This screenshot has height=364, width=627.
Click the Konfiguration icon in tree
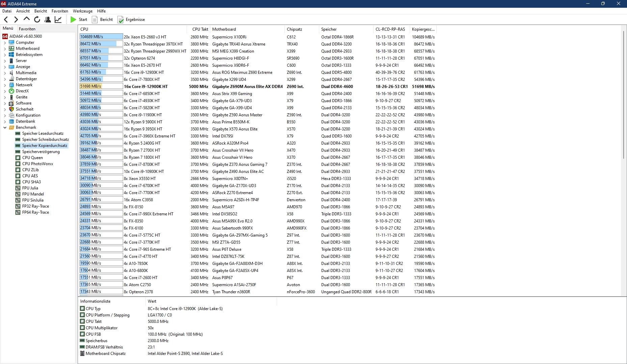click(x=11, y=115)
